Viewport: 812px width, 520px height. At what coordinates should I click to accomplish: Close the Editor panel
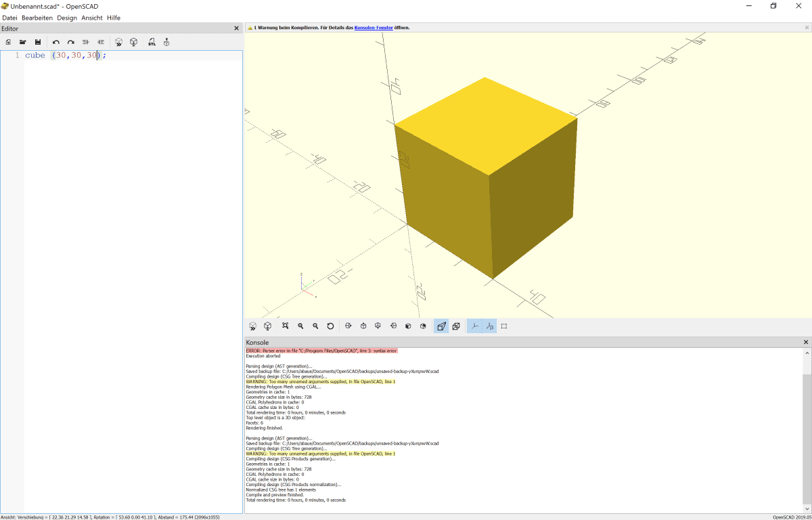click(236, 28)
